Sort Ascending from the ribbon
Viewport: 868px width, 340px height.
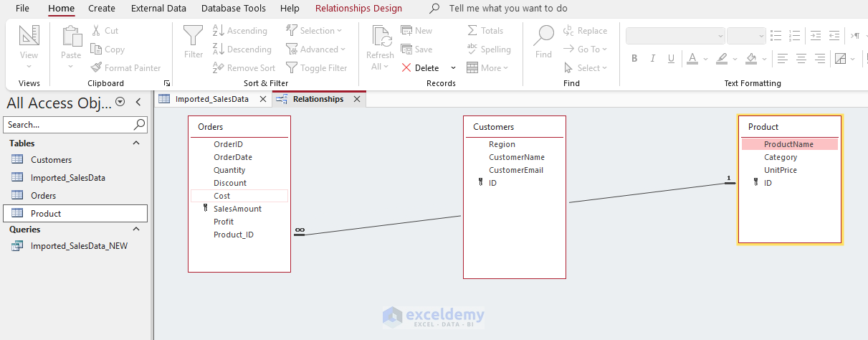[x=240, y=31]
